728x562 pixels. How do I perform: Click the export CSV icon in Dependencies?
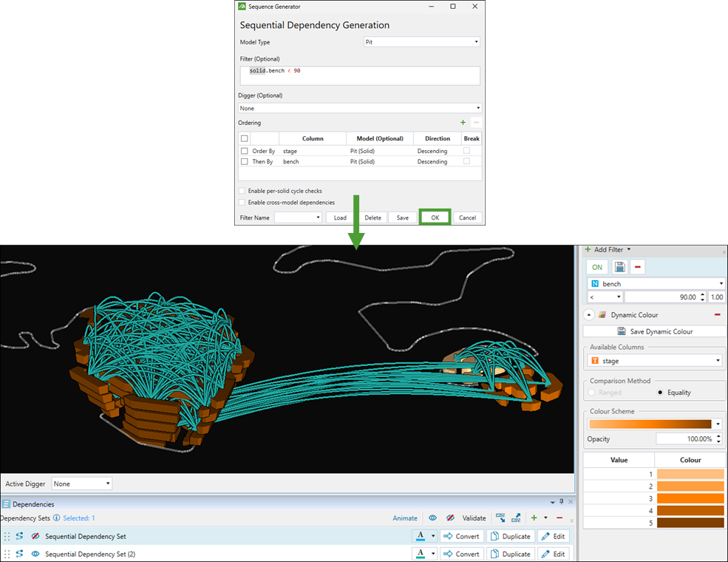[x=515, y=518]
